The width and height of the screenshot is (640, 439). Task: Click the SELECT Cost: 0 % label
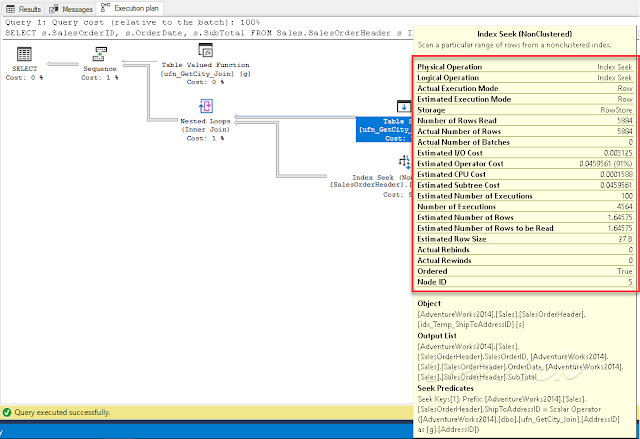point(24,78)
